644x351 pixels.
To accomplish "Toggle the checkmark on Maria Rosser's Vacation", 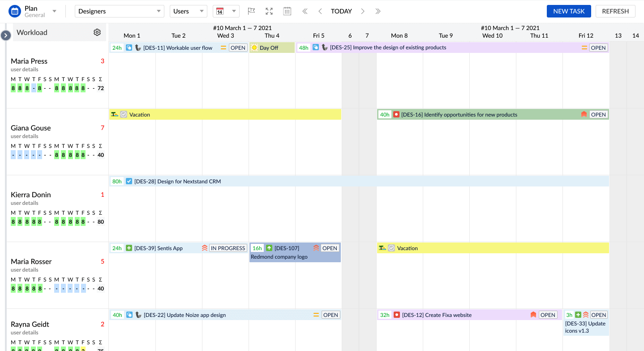I will pos(392,248).
